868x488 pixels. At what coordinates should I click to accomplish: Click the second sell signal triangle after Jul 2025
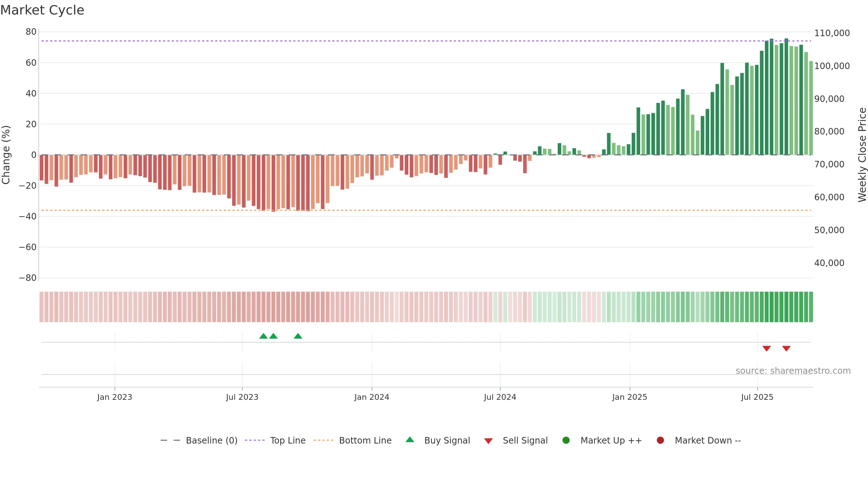786,348
